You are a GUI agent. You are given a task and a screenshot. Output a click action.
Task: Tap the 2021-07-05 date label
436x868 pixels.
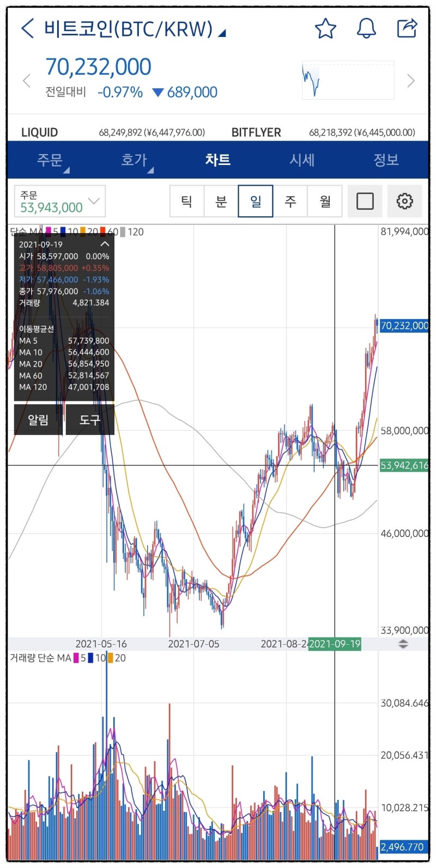click(x=193, y=644)
